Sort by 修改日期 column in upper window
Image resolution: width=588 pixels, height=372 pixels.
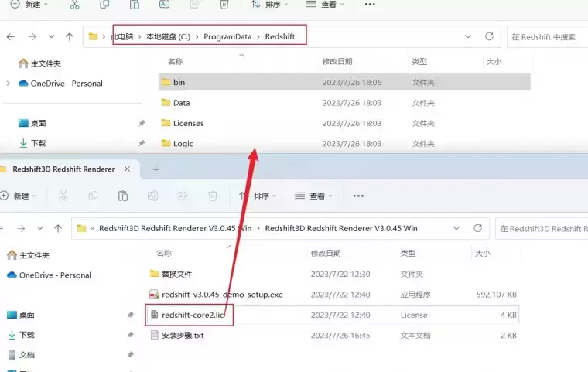click(337, 62)
